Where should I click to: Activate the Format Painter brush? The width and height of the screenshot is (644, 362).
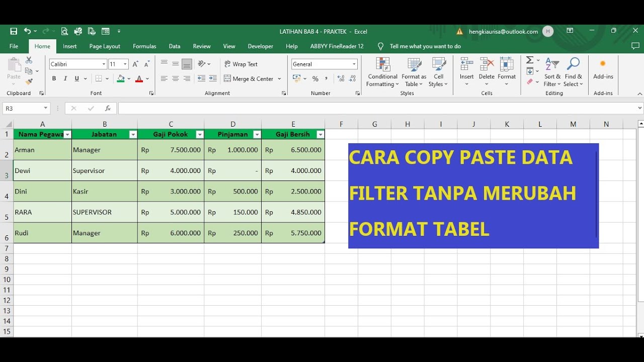pos(29,81)
